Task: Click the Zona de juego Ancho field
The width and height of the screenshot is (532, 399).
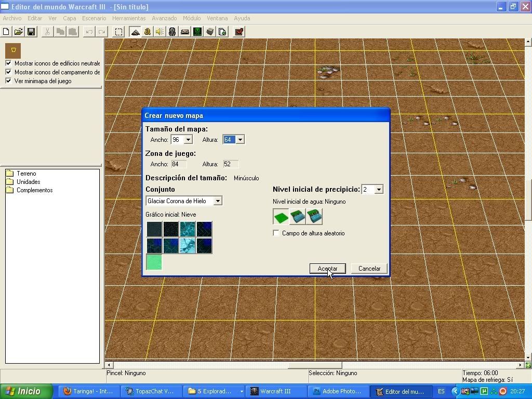Action: (x=179, y=164)
